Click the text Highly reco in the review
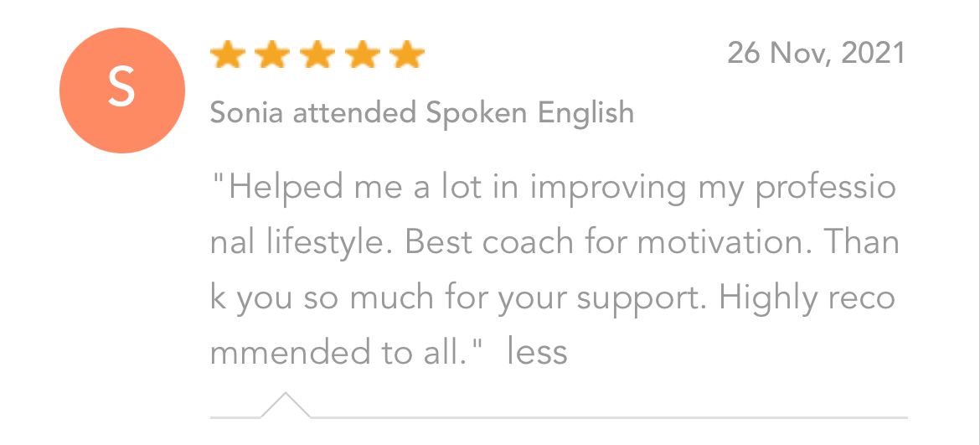The image size is (980, 445). click(x=806, y=298)
